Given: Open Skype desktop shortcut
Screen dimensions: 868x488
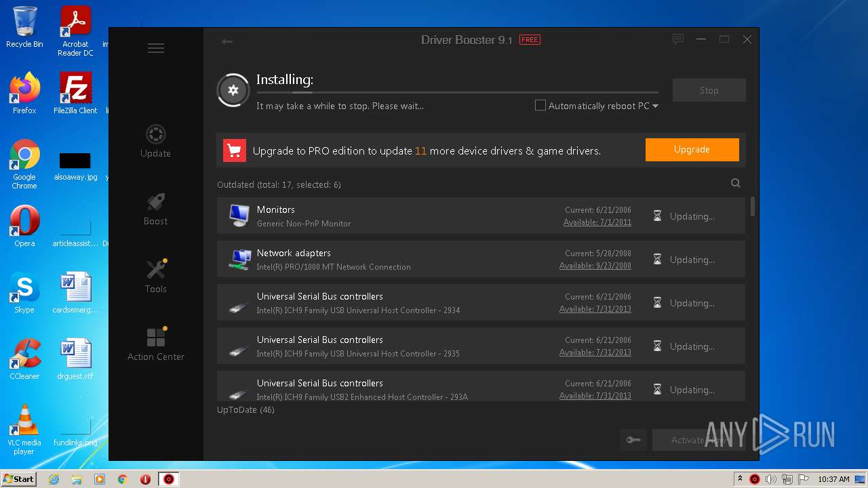Looking at the screenshot, I should tap(24, 293).
